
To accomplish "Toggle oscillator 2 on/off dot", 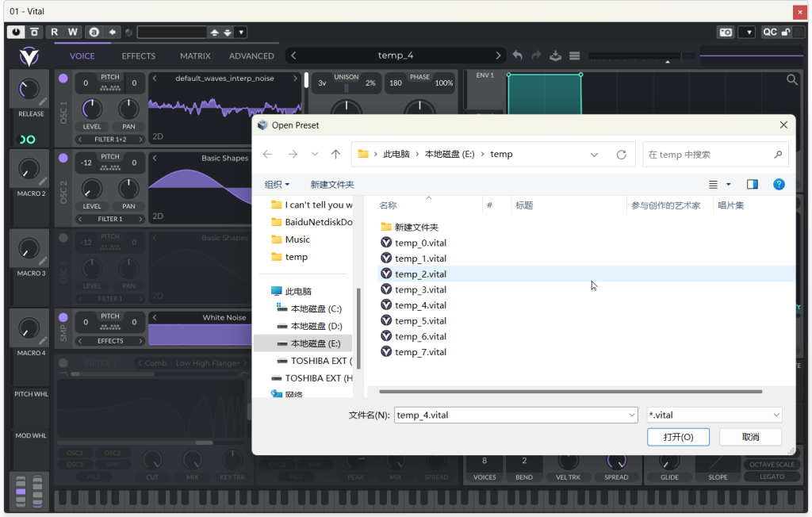I will [63, 158].
